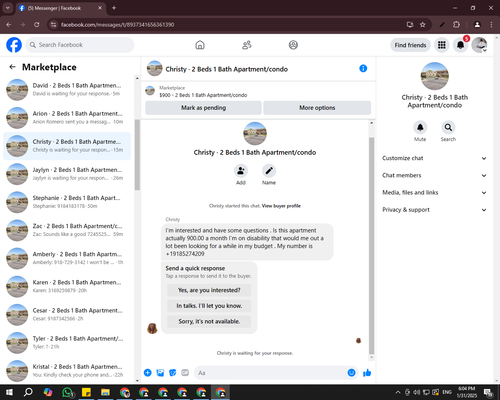Send 'In talks. I'll let you know.' response
Screen dimensions: 500x400
coord(209,306)
